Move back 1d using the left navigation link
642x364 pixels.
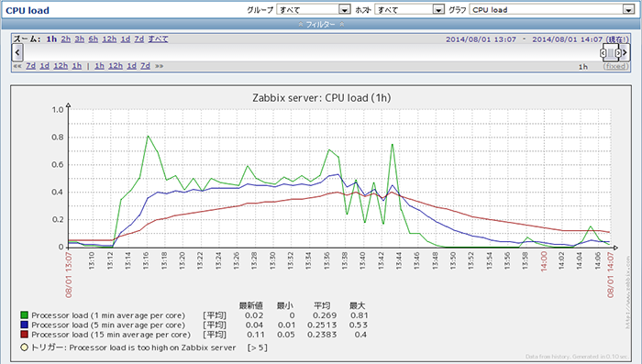click(x=45, y=65)
